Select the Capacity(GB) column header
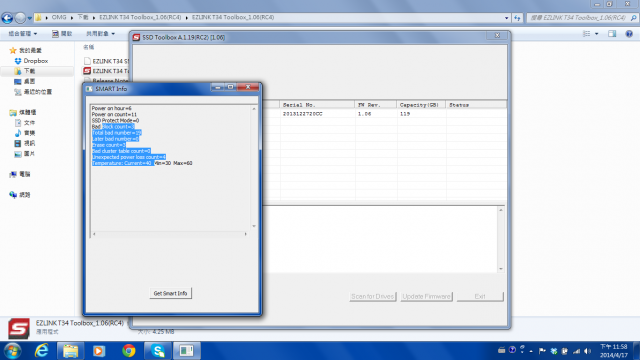 (x=421, y=105)
